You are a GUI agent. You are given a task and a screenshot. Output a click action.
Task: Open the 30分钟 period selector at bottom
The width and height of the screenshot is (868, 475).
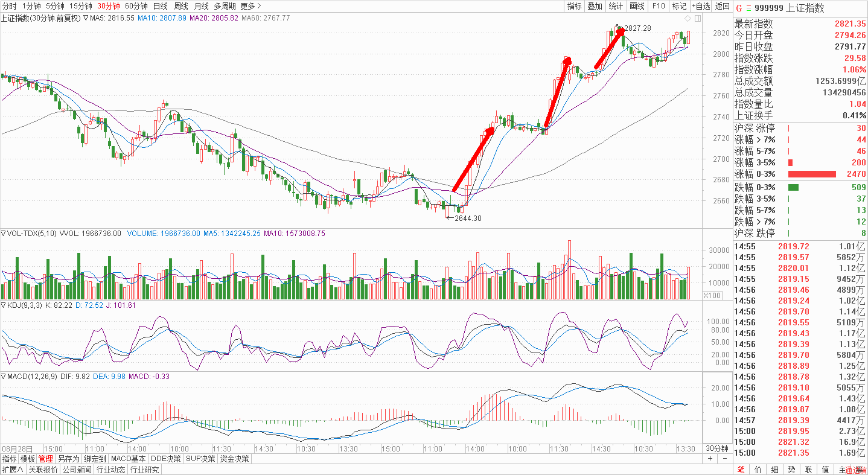click(718, 448)
